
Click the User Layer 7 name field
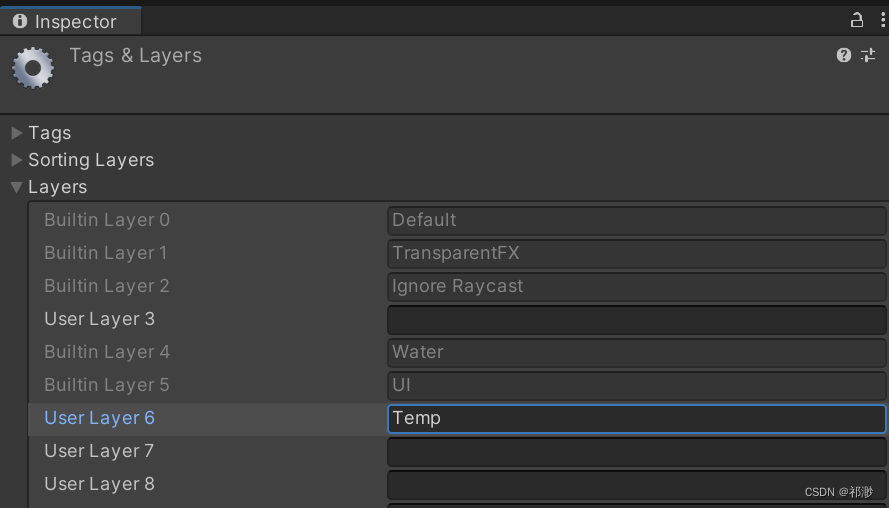pyautogui.click(x=636, y=452)
